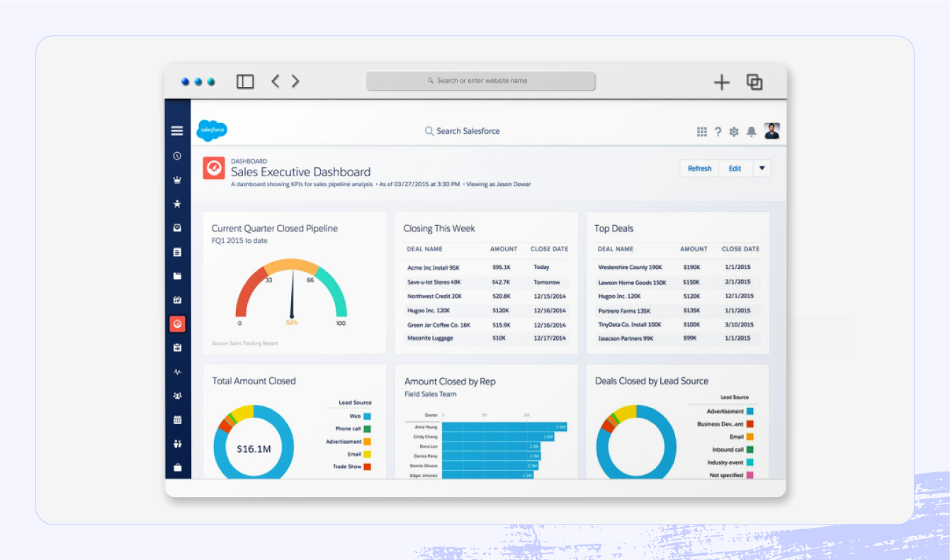Open Help using the question mark icon
The width and height of the screenshot is (950, 560).
(718, 131)
